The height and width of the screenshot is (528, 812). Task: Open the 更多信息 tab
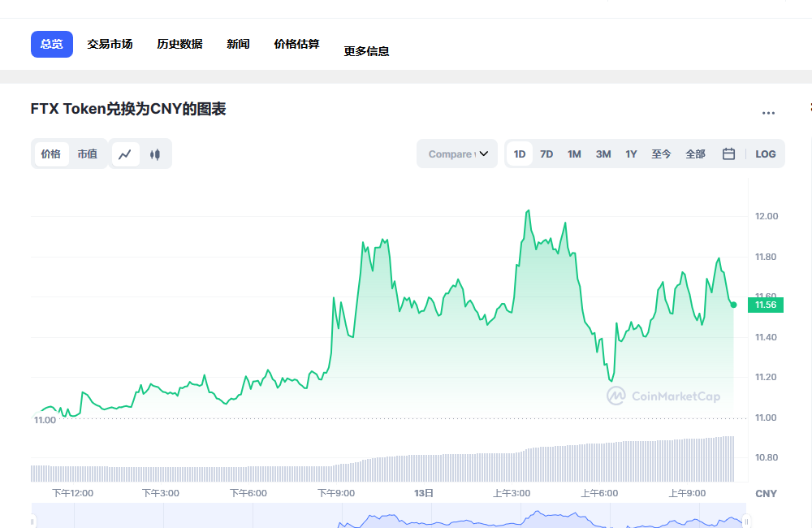point(367,51)
